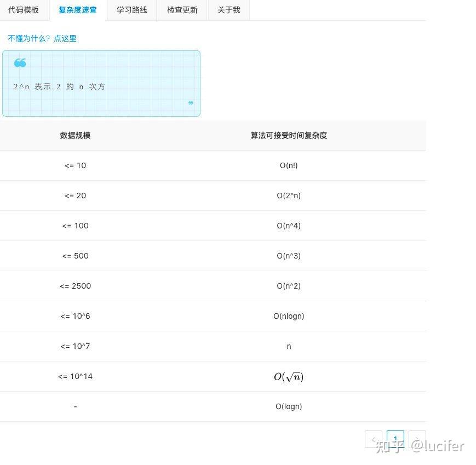Click the previous page arrow
This screenshot has width=476, height=465.
[x=374, y=439]
